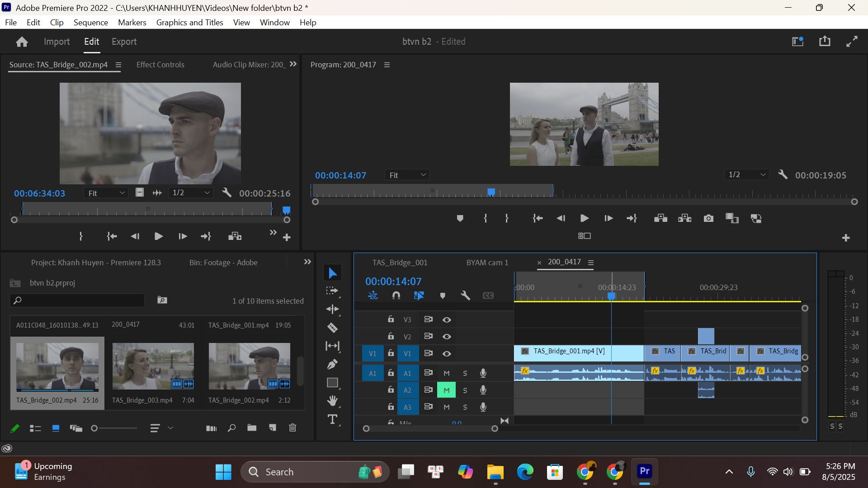This screenshot has width=868, height=488.
Task: Click the Lift button in Program monitor
Action: [660, 219]
